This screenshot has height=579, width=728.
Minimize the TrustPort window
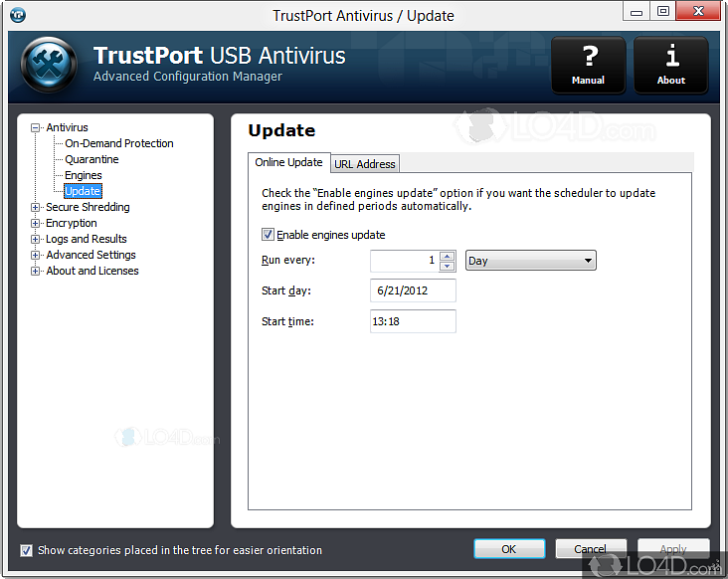pos(637,11)
